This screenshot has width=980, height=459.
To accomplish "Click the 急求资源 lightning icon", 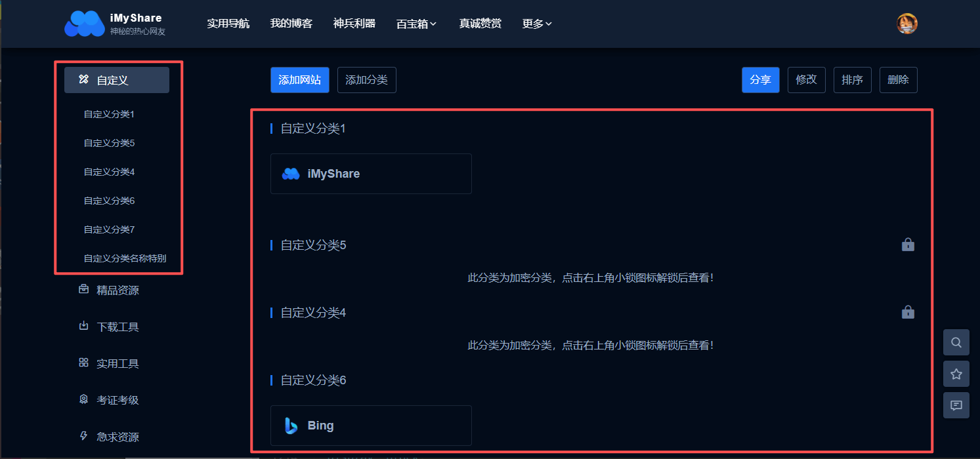I will (83, 436).
